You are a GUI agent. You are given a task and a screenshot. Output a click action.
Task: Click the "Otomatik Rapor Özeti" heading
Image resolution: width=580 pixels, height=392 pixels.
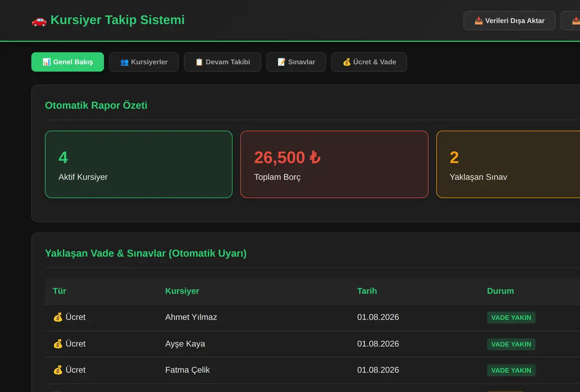[96, 105]
